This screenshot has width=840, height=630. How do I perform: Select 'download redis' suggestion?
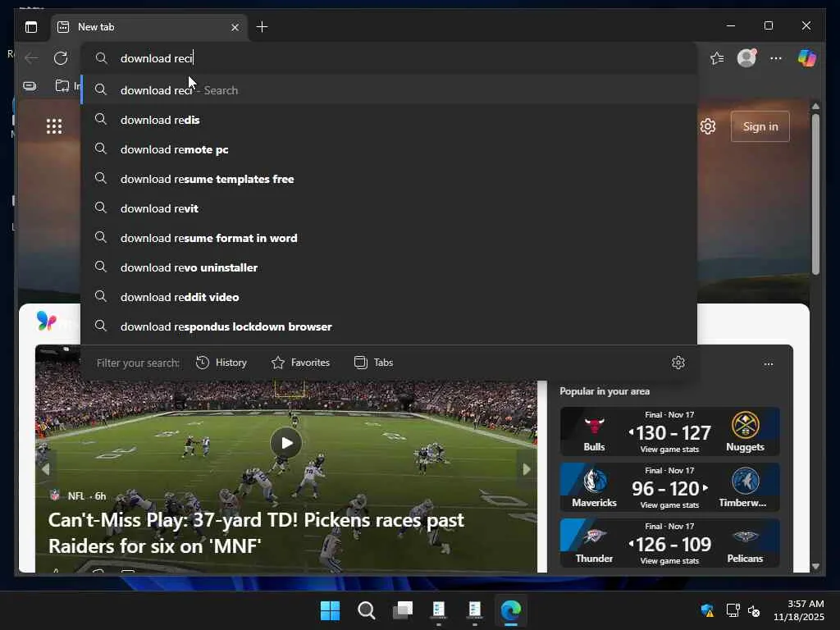click(389, 120)
